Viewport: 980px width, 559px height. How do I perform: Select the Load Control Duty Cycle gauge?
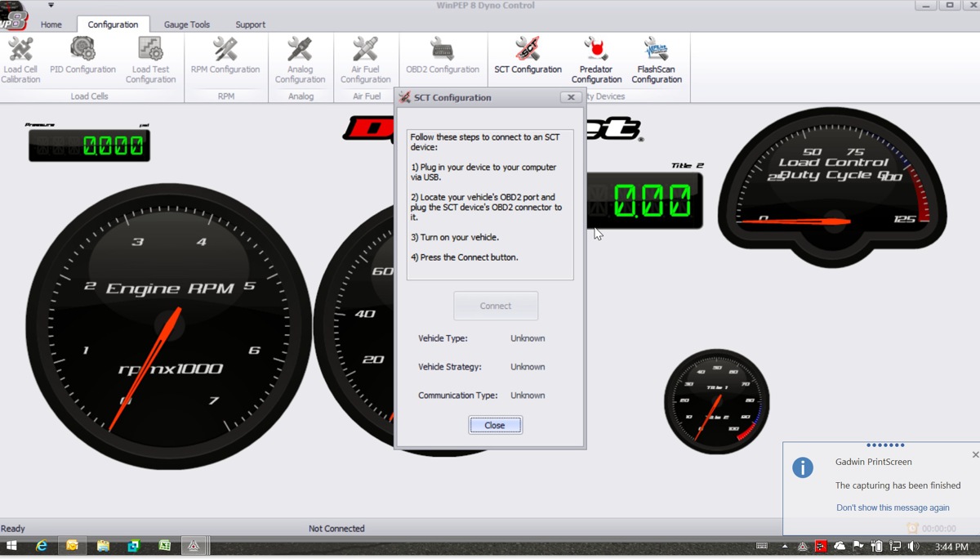point(832,188)
